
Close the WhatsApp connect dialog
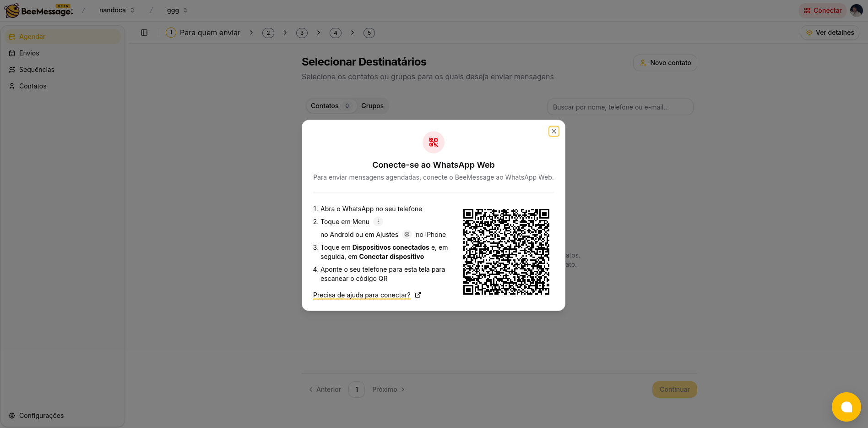click(553, 132)
